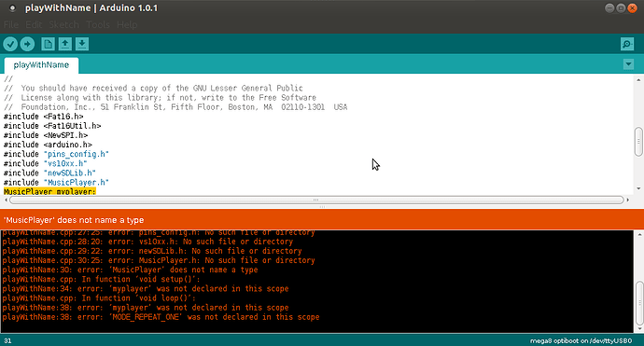This screenshot has height=346, width=644.
Task: Click the 'vs10xx.h: No such file' console error
Action: [x=147, y=242]
